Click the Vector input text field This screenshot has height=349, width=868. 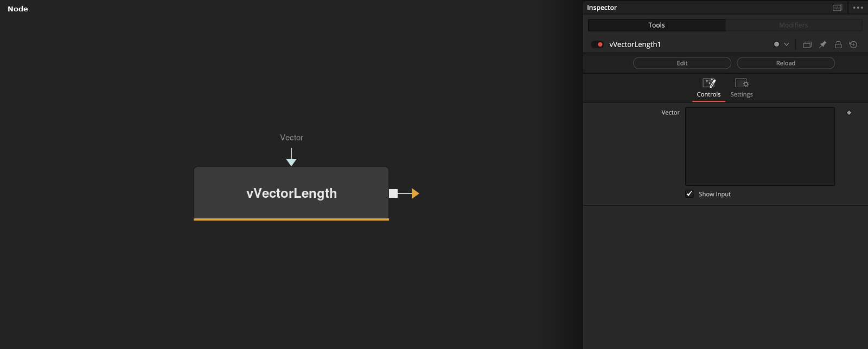(760, 146)
